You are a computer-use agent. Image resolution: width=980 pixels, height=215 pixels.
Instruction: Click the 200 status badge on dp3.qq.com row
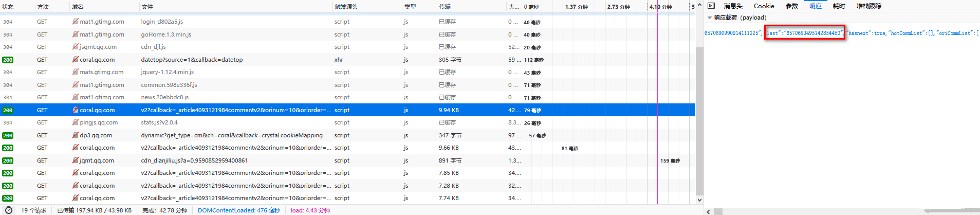coord(8,135)
